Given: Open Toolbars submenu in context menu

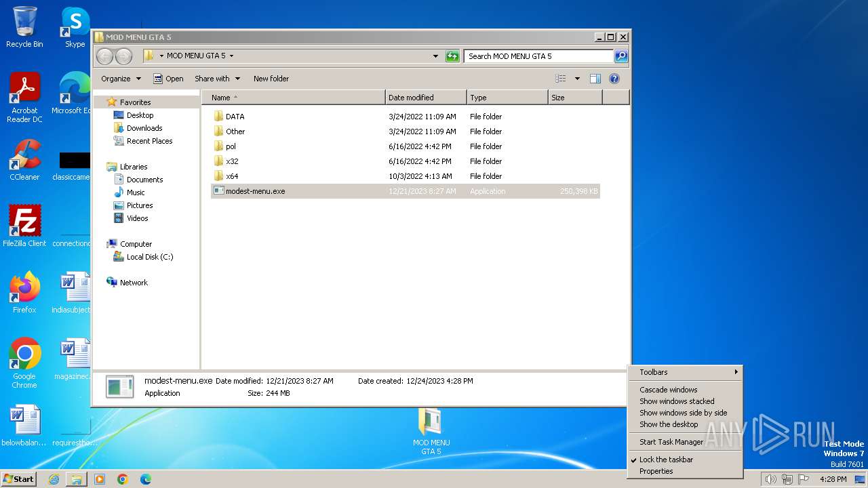Looking at the screenshot, I should click(x=685, y=372).
